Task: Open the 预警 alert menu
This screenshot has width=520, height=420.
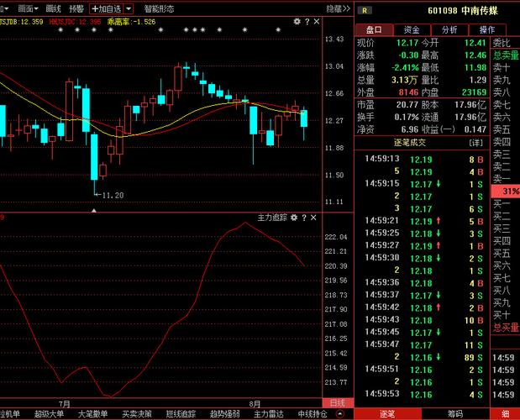Action: click(x=76, y=9)
